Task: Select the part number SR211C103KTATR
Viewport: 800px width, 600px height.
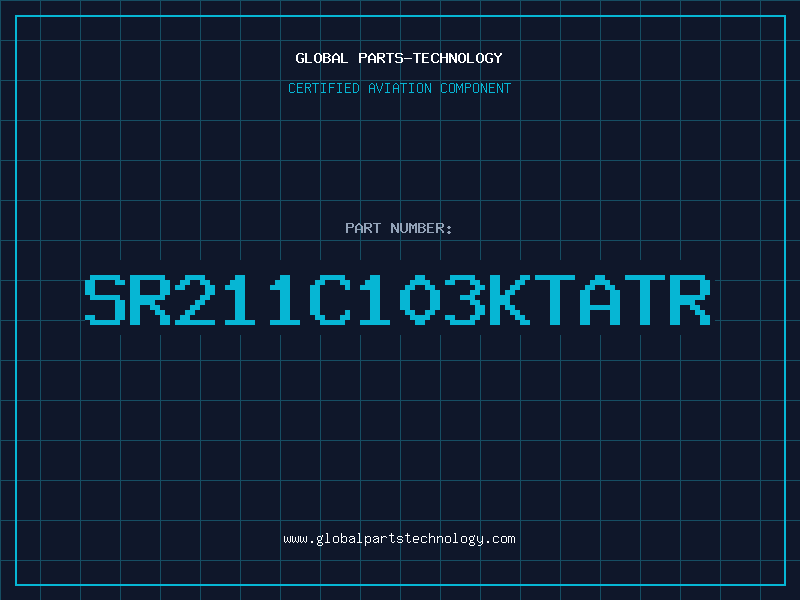Action: [398, 300]
